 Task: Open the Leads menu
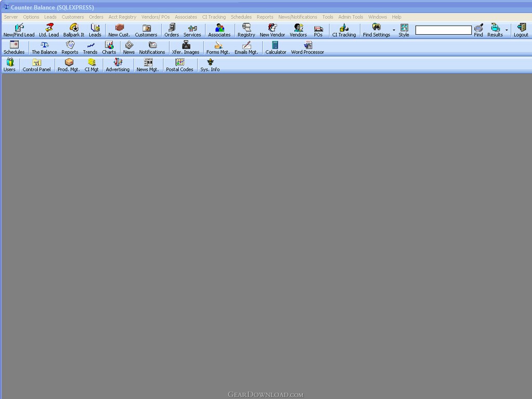tap(50, 17)
